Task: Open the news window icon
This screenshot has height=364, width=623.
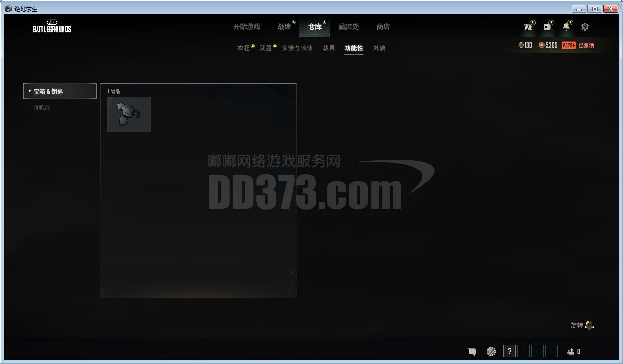Action: (x=548, y=27)
